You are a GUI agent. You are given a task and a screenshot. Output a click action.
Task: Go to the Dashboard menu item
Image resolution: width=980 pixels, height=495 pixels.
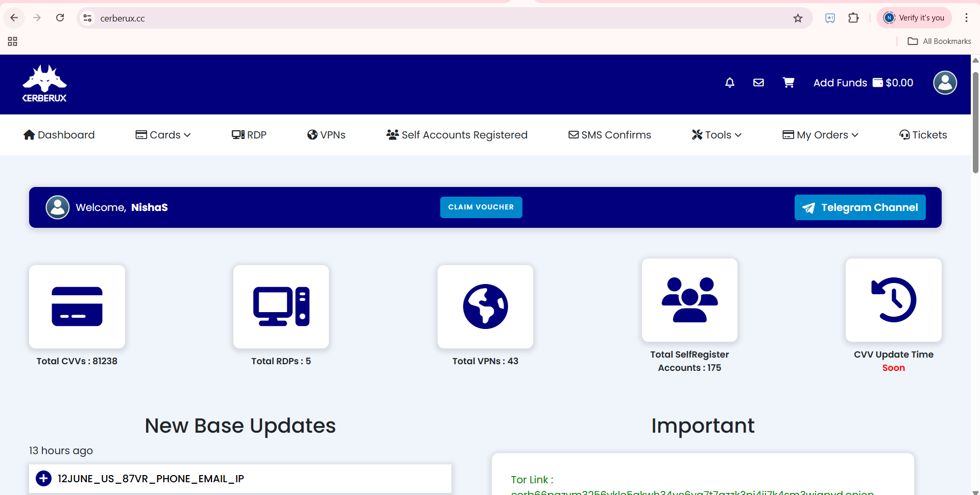point(59,135)
